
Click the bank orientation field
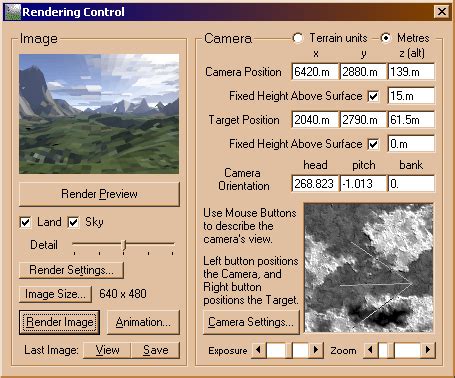[x=411, y=184]
